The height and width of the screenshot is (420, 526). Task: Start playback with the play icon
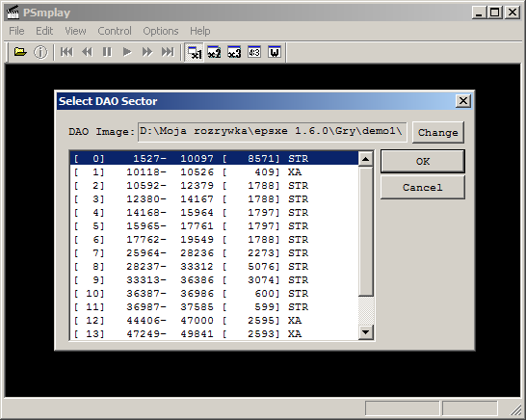tap(127, 52)
